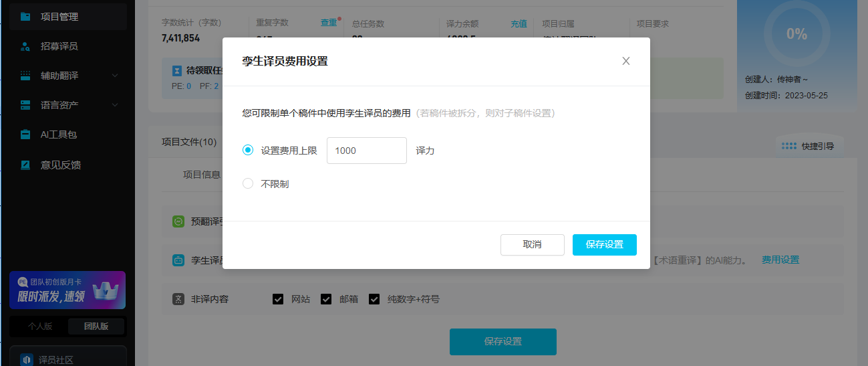Toggle the 纯数字+符号 checkbox

pyautogui.click(x=374, y=299)
